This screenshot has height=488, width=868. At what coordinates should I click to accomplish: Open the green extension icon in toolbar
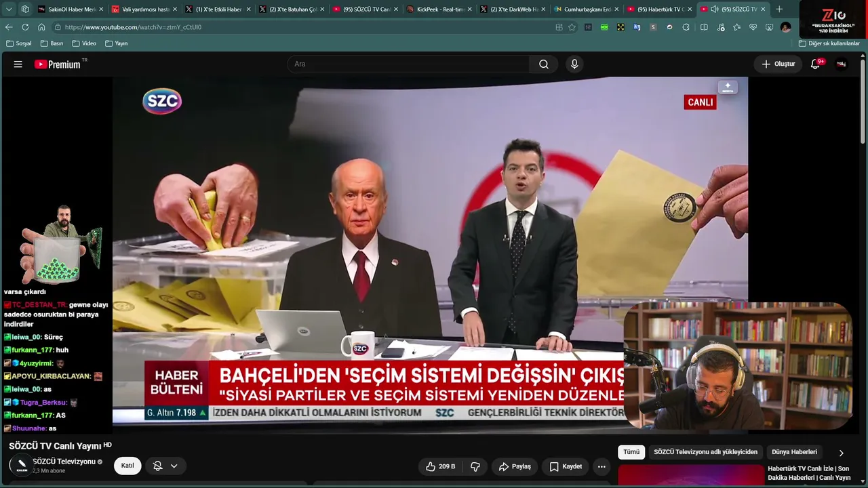click(x=604, y=27)
